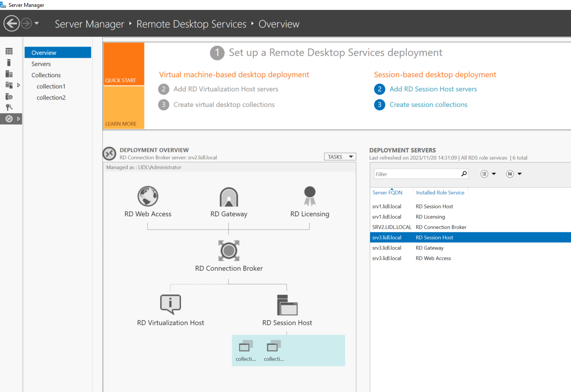Viewport: 571px width, 392px height.
Task: Click the RD Session Host icon
Action: tap(287, 305)
